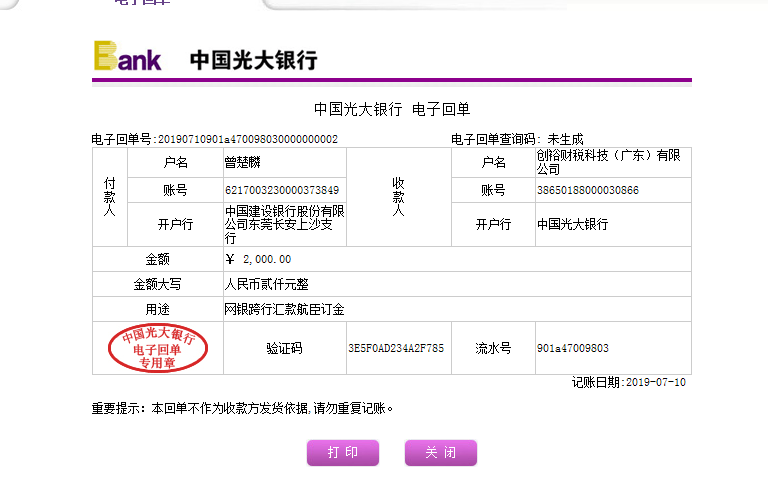Screen dimensions: 768x488
Task: Click payer account 6217003230000373849
Action: click(282, 190)
